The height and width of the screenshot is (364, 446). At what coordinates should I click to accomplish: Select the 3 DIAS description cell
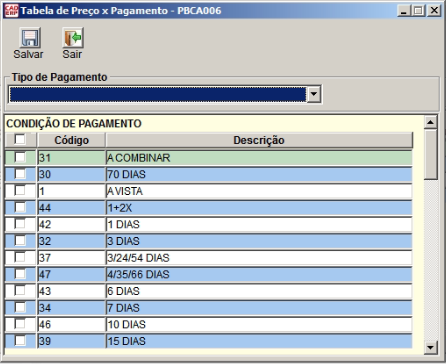(x=259, y=241)
